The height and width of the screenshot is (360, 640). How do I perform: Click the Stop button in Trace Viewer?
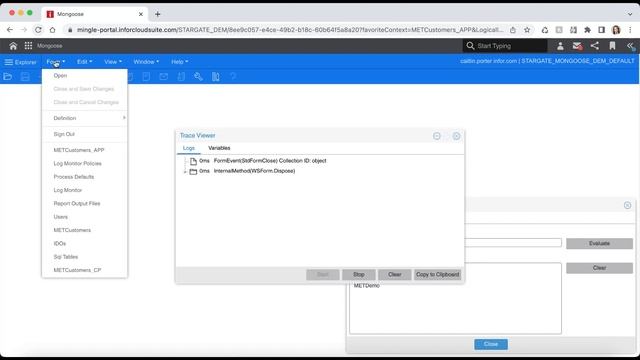click(x=359, y=275)
